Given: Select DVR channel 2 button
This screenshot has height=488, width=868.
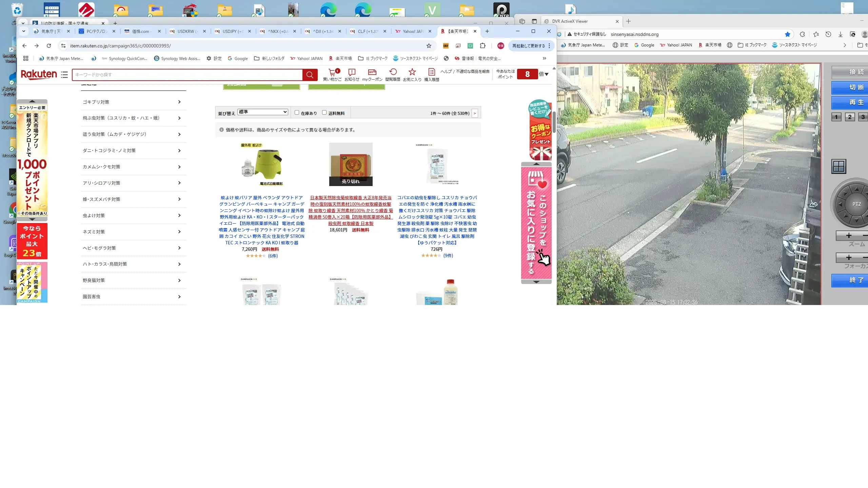Looking at the screenshot, I should (x=850, y=117).
